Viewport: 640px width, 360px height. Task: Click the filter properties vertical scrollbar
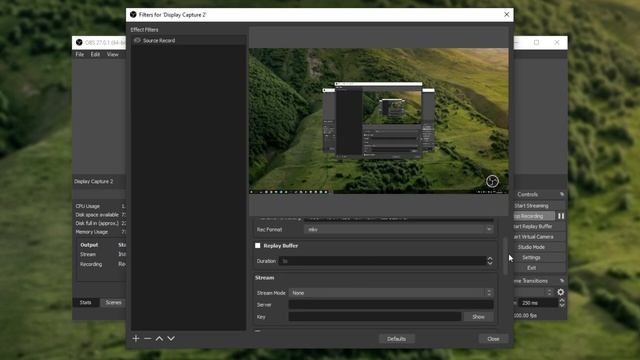[x=505, y=256]
